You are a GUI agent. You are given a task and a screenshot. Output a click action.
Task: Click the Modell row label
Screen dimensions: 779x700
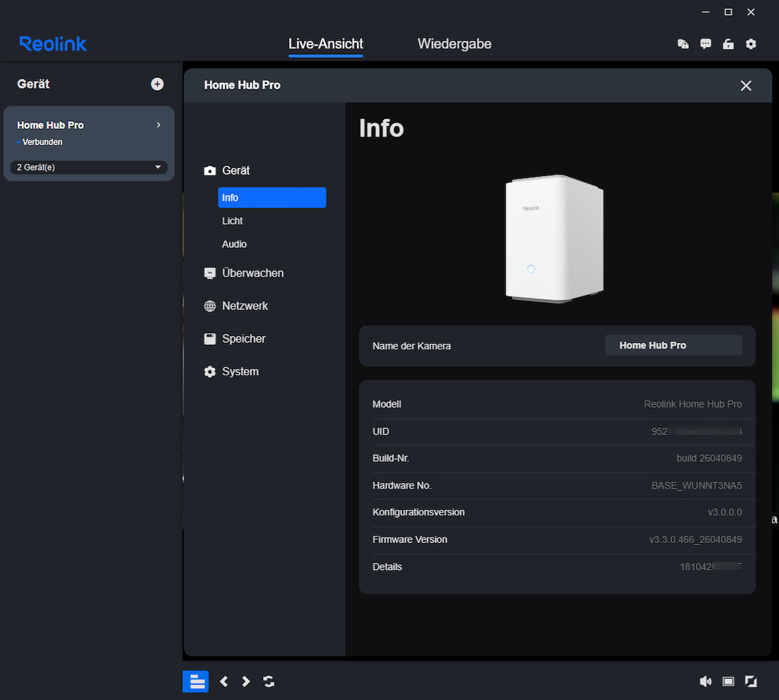(x=387, y=404)
